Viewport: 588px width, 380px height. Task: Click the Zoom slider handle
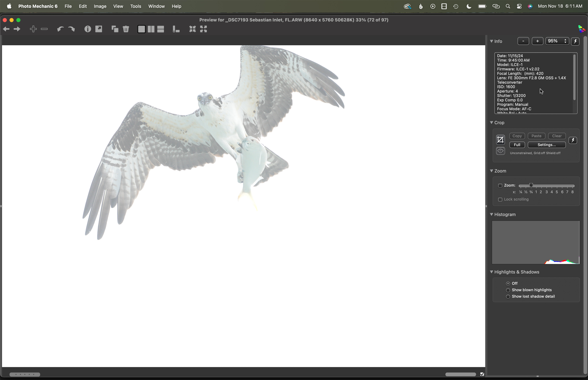click(x=531, y=185)
